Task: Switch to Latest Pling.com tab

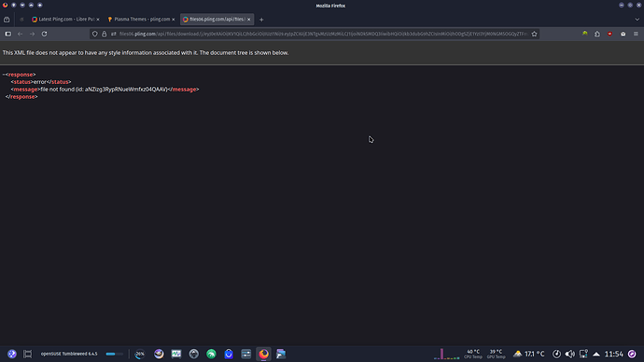Action: pyautogui.click(x=65, y=20)
